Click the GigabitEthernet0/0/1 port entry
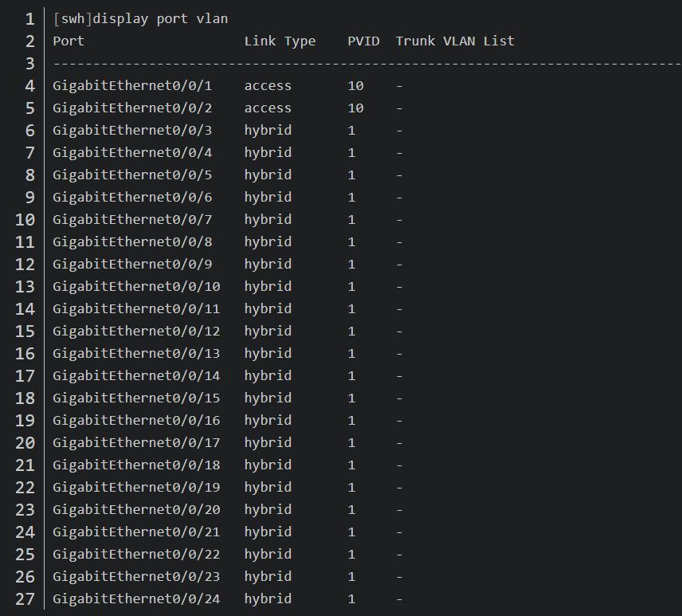Viewport: 682px width, 616px height. coord(132,85)
